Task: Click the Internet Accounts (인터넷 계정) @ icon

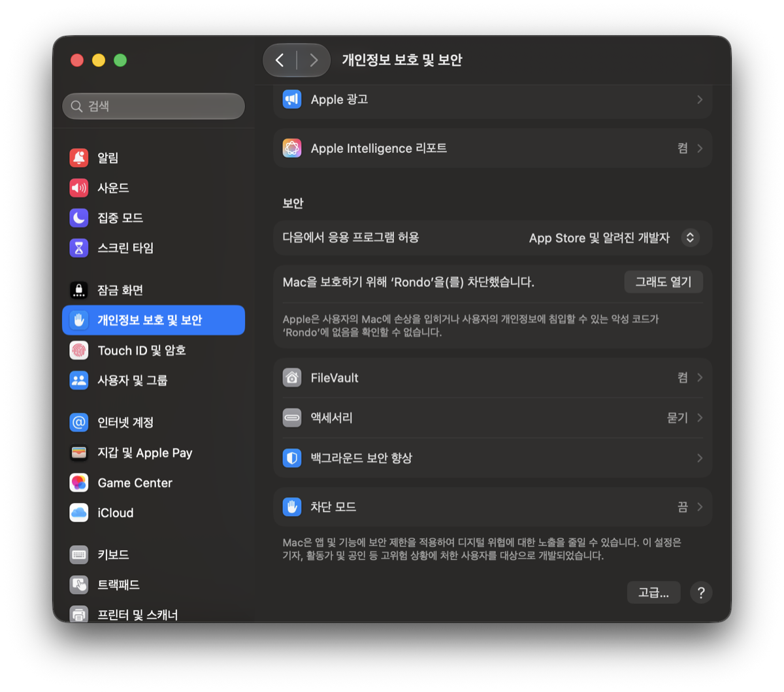Action: click(x=79, y=422)
